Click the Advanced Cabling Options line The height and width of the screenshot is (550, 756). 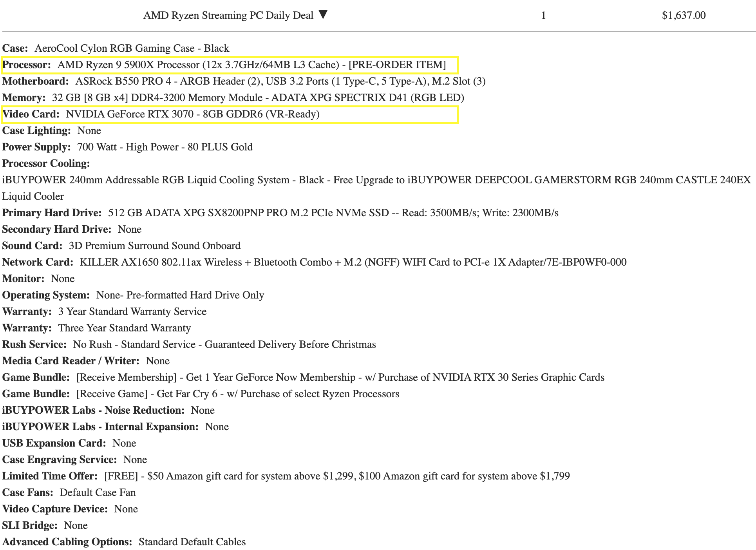tap(124, 542)
